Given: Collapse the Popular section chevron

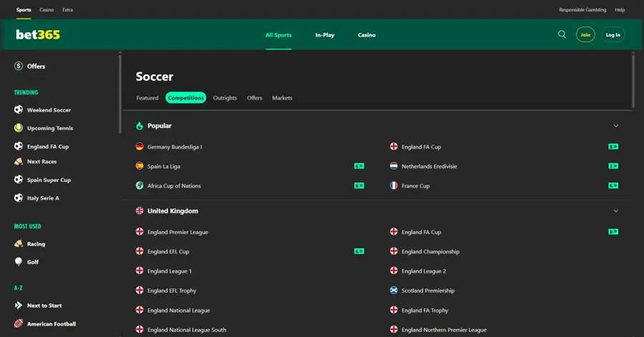Looking at the screenshot, I should tap(615, 126).
